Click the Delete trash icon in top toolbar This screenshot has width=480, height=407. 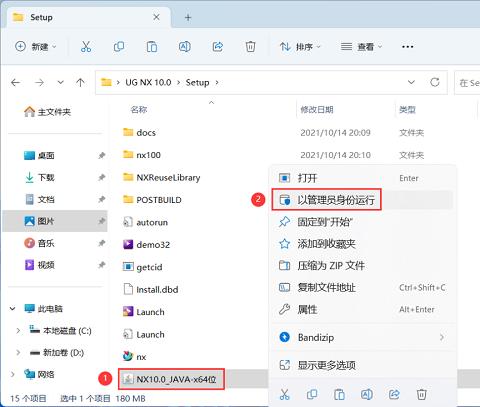coord(250,47)
